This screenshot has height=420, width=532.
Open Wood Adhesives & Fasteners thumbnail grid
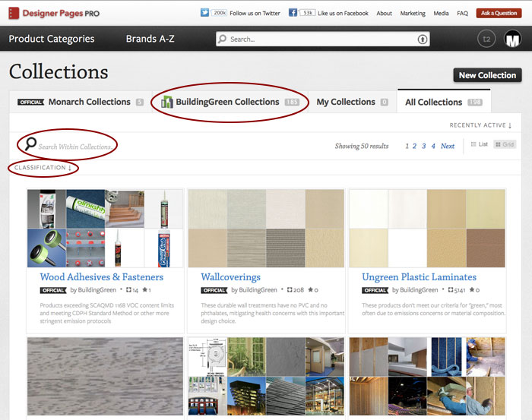(105, 228)
